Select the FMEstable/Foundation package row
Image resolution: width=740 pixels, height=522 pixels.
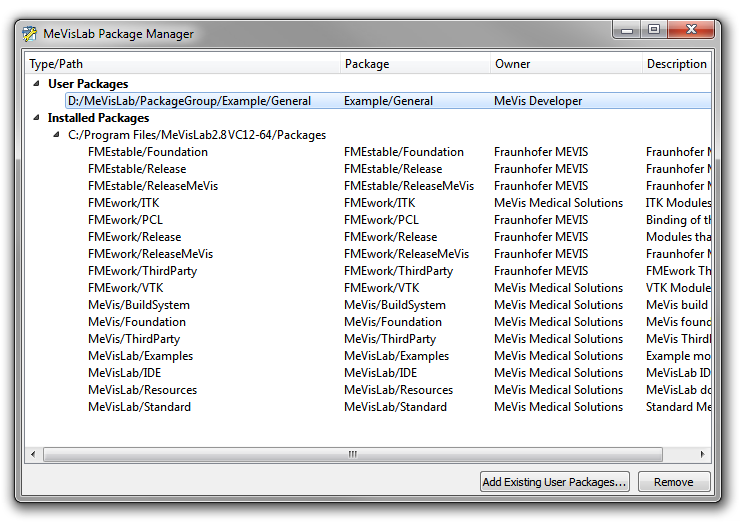point(148,152)
